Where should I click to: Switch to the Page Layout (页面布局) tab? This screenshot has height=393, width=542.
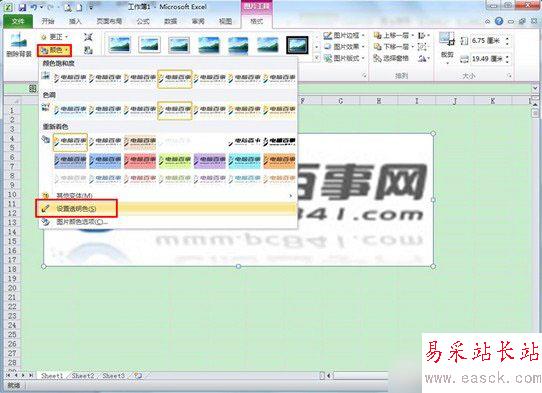(109, 21)
